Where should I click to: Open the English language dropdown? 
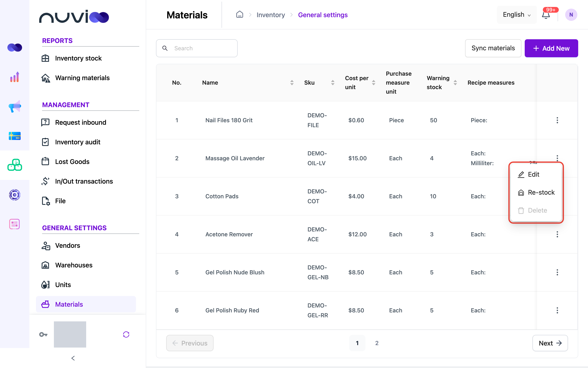click(x=517, y=15)
